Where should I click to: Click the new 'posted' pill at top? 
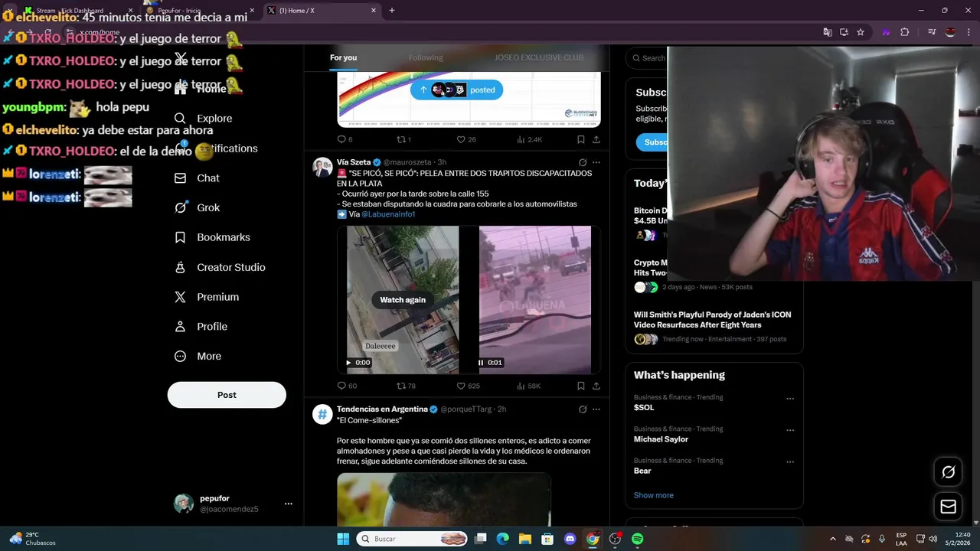pyautogui.click(x=456, y=90)
